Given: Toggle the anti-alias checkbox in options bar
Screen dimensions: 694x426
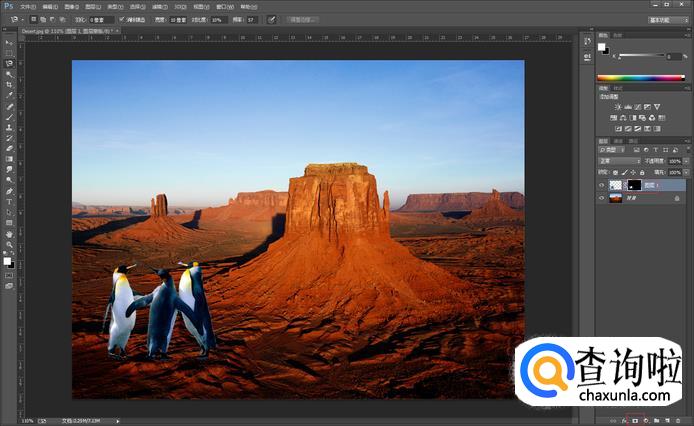Looking at the screenshot, I should (x=122, y=20).
